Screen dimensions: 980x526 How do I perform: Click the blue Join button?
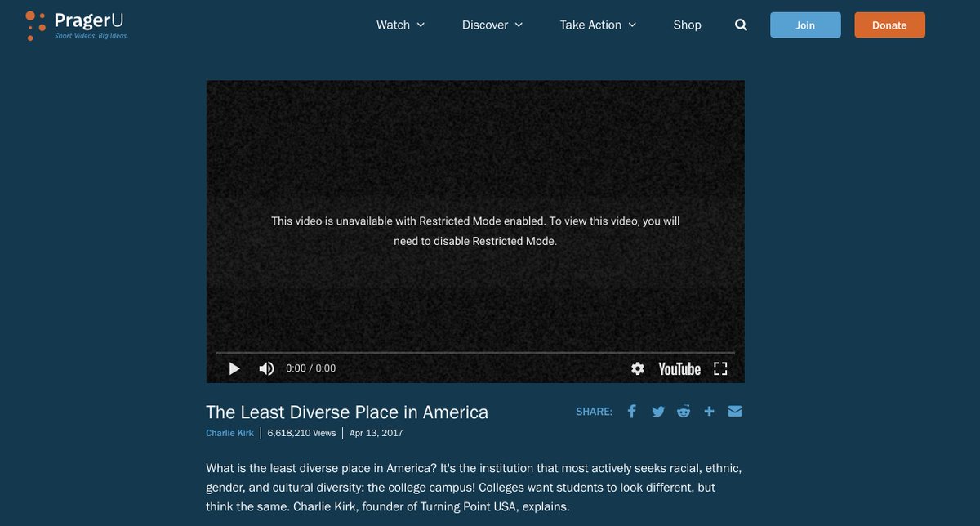click(805, 25)
